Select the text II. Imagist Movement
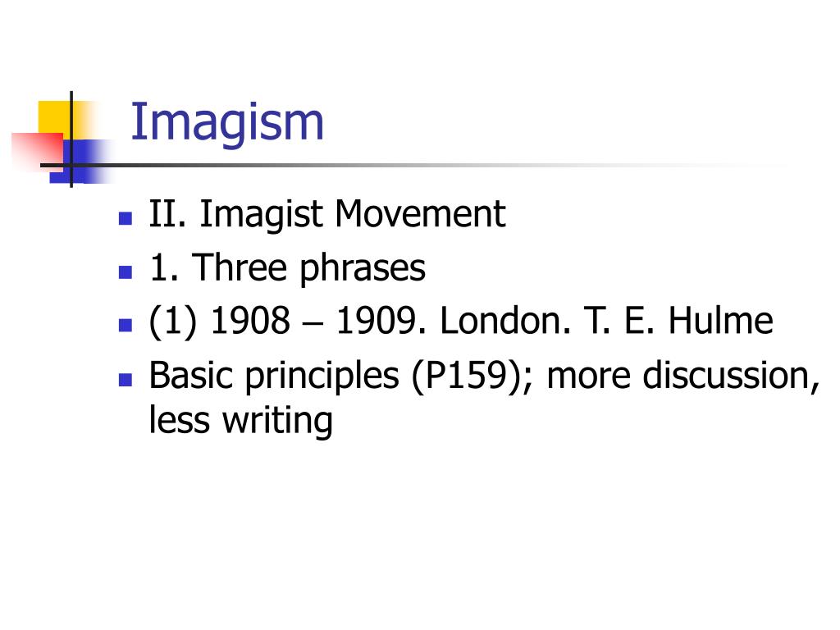Image resolution: width=840 pixels, height=630 pixels. click(x=326, y=214)
